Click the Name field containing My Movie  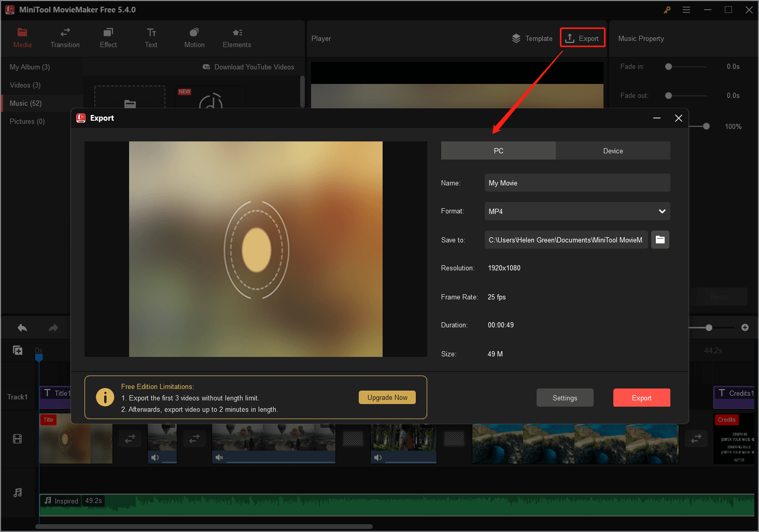coord(577,183)
